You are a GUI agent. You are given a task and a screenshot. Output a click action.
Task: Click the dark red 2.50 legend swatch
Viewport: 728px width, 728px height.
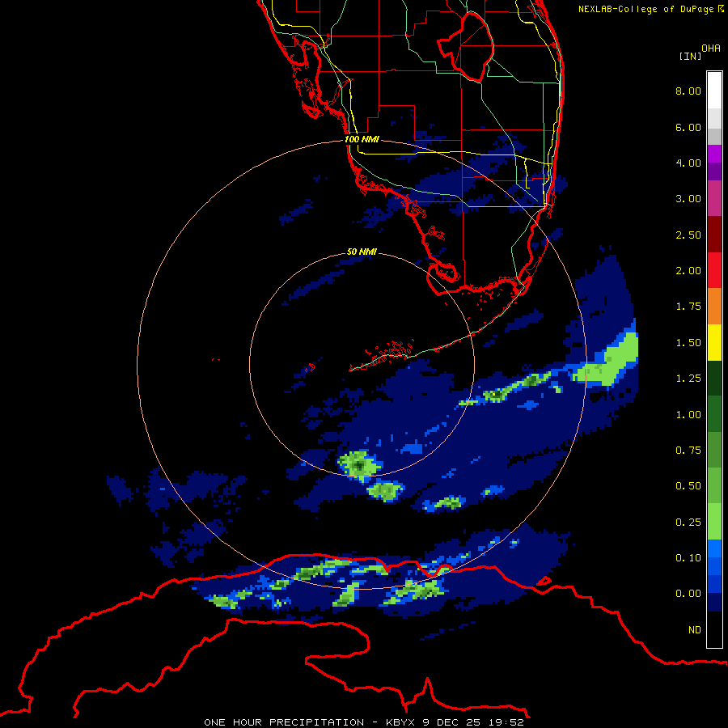714,235
